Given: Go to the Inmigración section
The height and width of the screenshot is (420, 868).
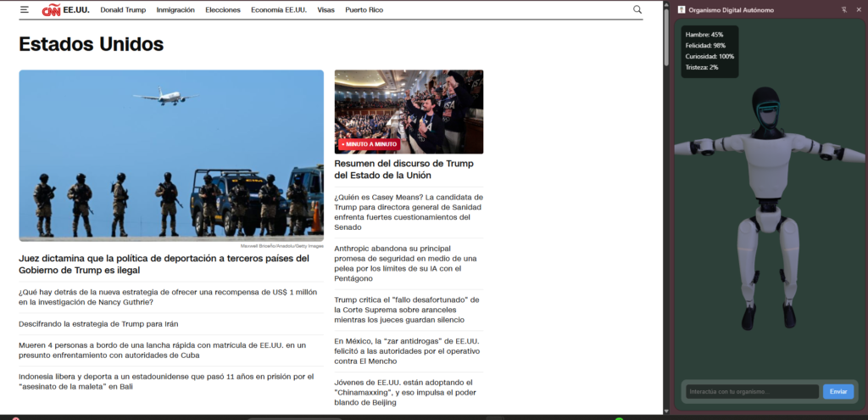Looking at the screenshot, I should (175, 10).
